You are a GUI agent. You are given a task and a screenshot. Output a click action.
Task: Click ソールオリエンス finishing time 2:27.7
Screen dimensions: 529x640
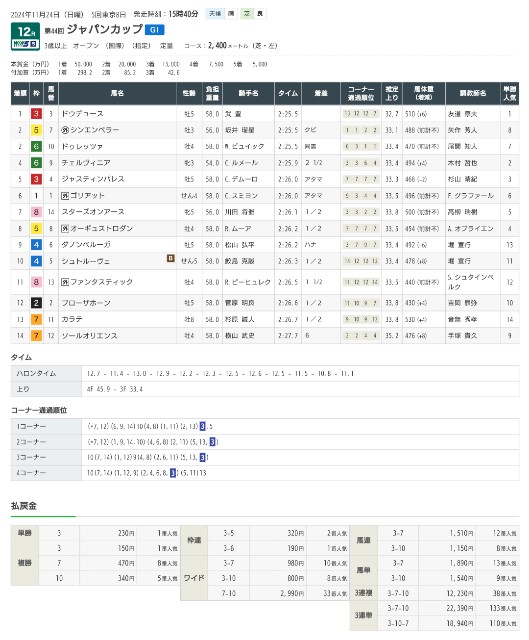coord(288,336)
